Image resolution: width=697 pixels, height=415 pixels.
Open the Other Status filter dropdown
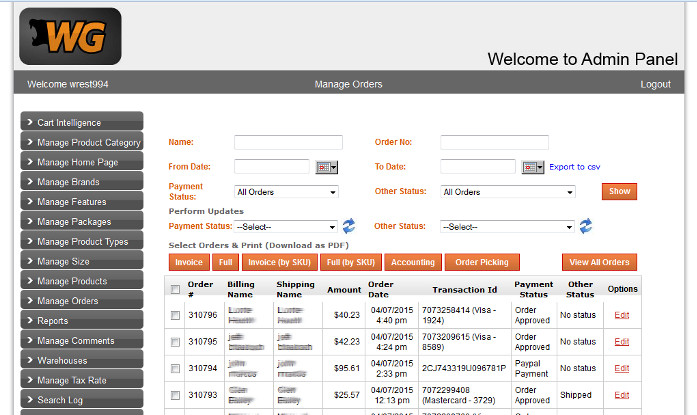click(x=508, y=192)
